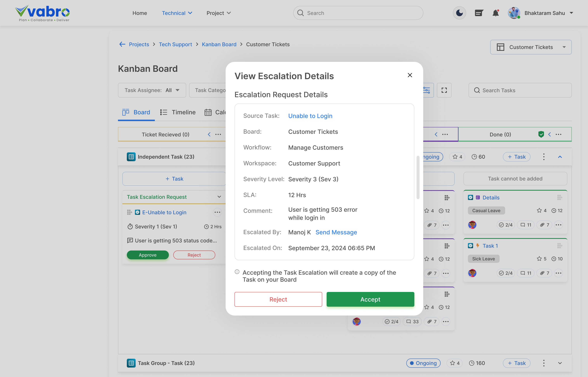Open the Technical menu
588x377 pixels.
(177, 13)
